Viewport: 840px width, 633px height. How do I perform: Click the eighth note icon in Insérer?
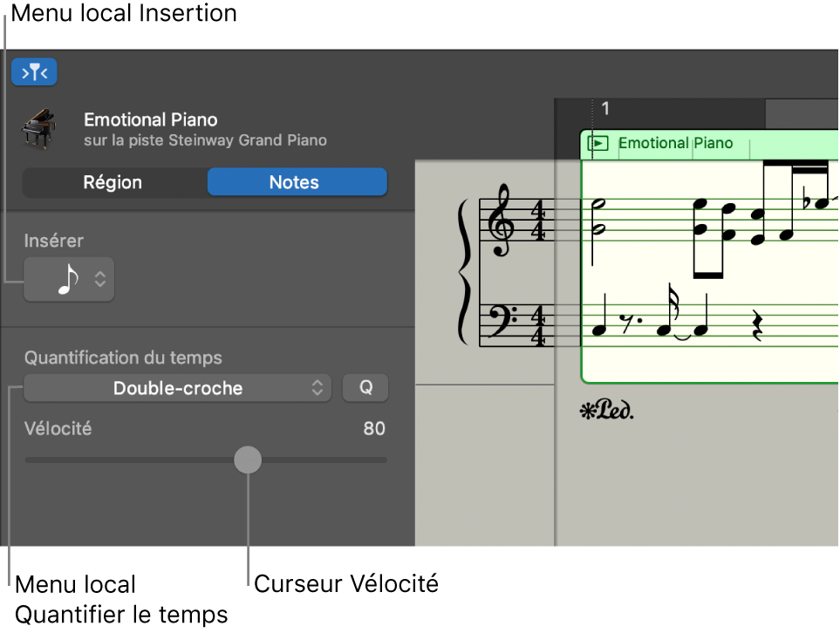click(67, 279)
